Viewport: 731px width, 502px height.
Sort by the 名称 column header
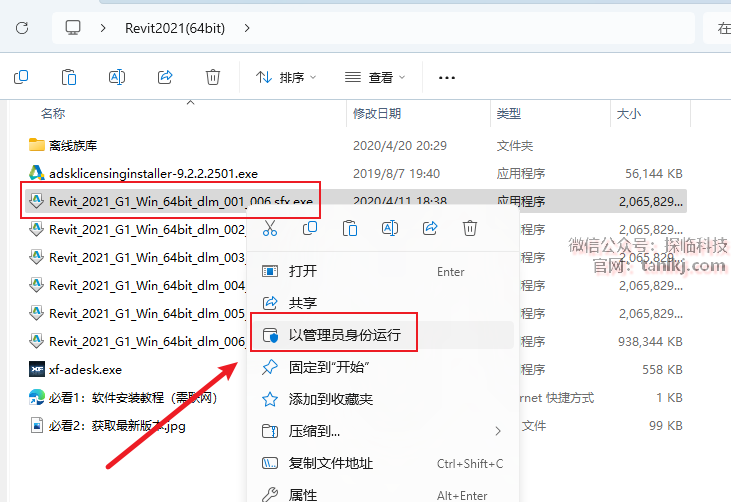click(x=53, y=113)
